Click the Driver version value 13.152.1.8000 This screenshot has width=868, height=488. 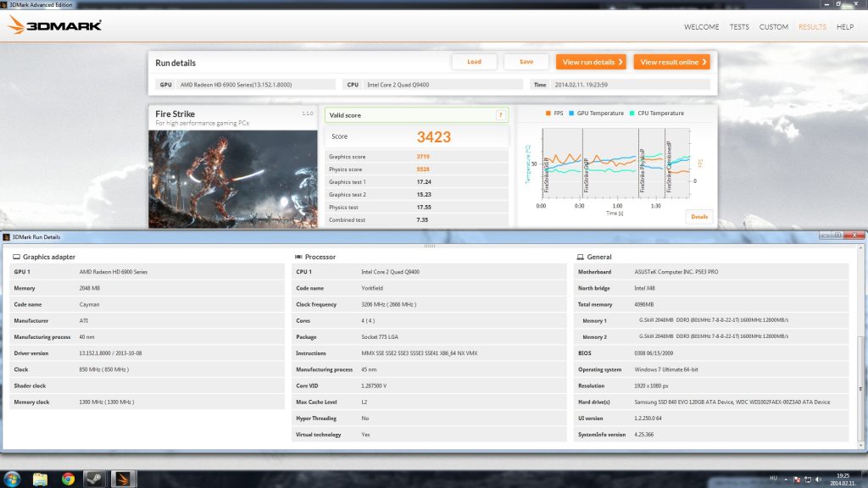click(x=110, y=353)
